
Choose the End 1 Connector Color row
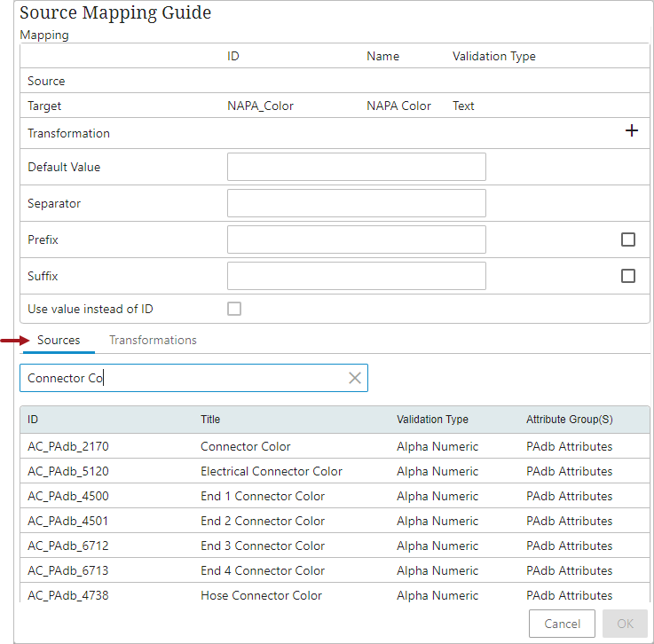262,496
